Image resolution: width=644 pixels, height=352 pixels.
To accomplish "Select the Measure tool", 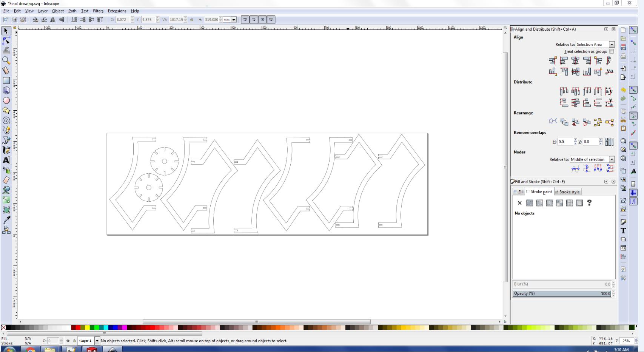I will pos(6,70).
